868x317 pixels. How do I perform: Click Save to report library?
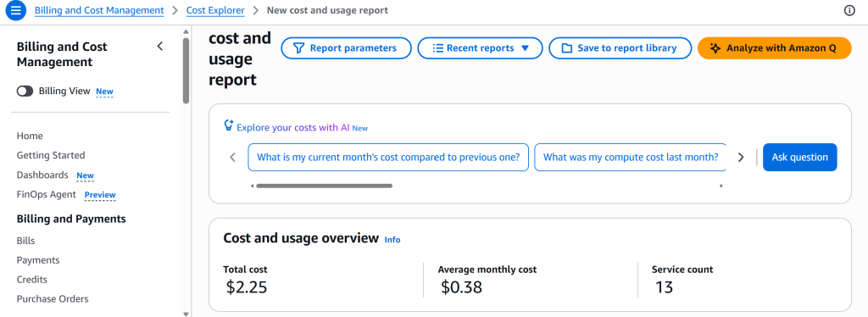(620, 48)
